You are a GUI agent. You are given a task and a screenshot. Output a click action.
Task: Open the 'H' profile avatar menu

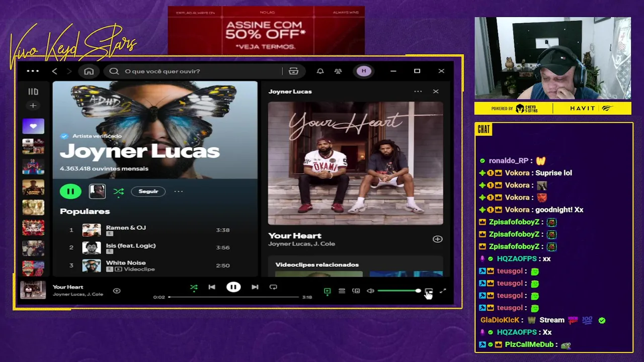(364, 71)
